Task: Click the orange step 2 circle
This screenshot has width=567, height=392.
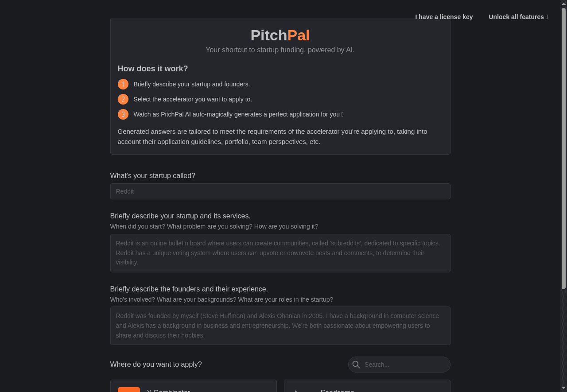Action: tap(123, 99)
